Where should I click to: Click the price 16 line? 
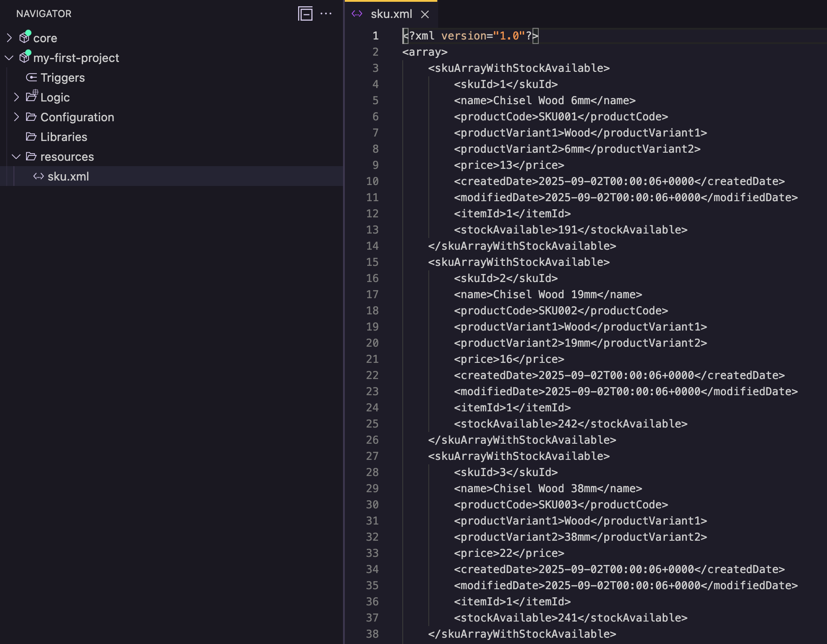tap(509, 359)
